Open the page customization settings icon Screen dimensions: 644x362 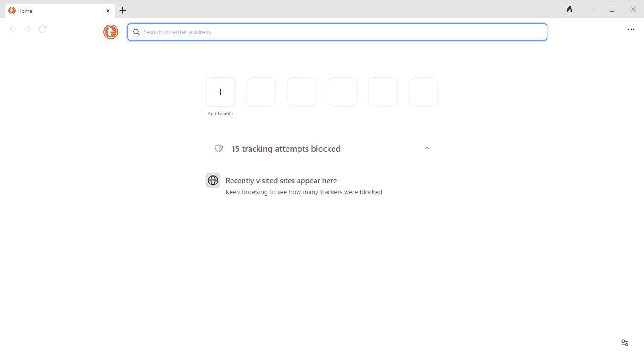coord(625,343)
